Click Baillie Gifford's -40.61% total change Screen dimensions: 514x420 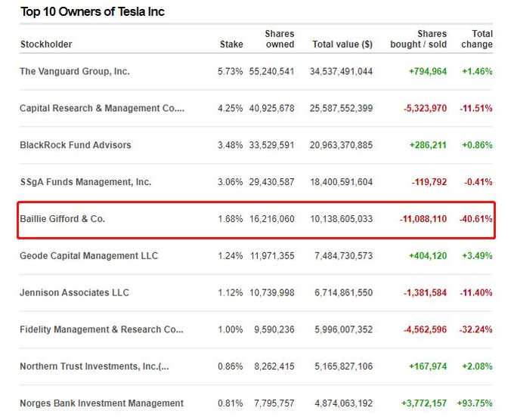[476, 219]
